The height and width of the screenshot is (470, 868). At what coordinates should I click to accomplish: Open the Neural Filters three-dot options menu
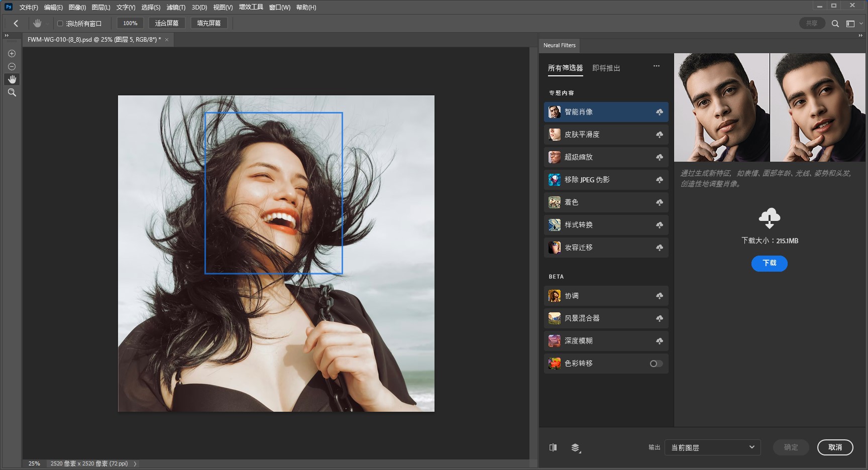click(656, 66)
